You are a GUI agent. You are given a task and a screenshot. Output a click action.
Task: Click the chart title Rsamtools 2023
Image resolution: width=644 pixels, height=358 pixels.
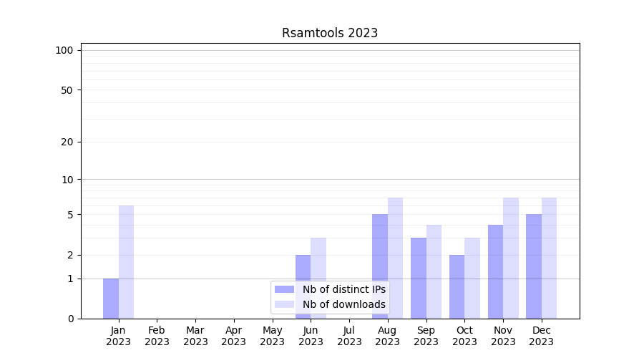click(329, 33)
